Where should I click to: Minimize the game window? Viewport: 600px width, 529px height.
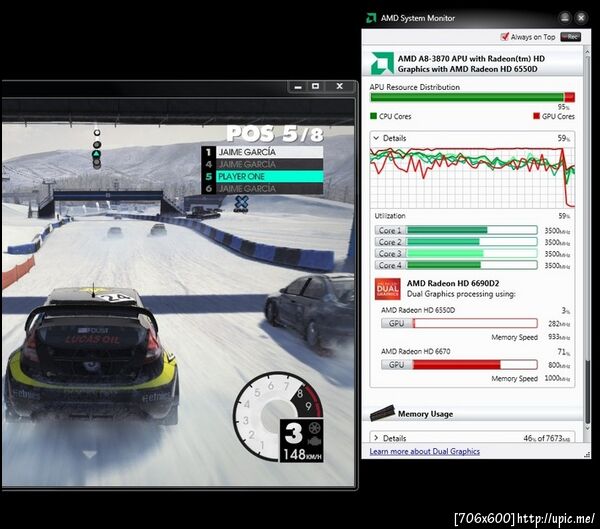click(x=298, y=87)
